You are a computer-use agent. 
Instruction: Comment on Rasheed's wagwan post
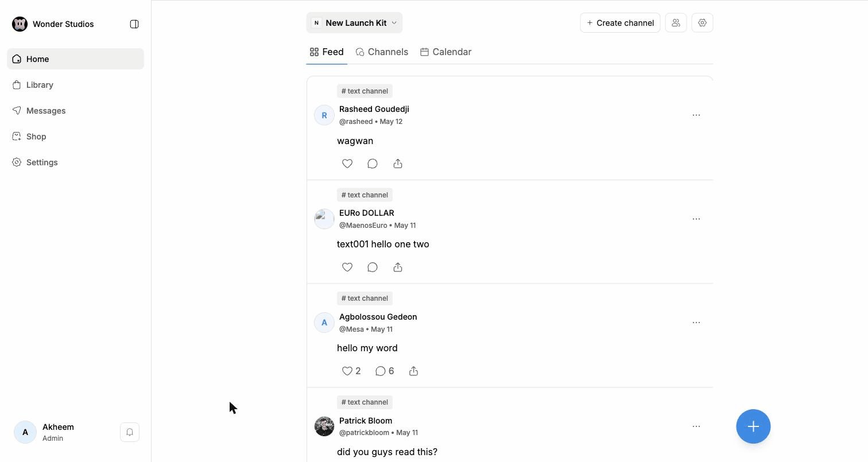[x=373, y=164]
